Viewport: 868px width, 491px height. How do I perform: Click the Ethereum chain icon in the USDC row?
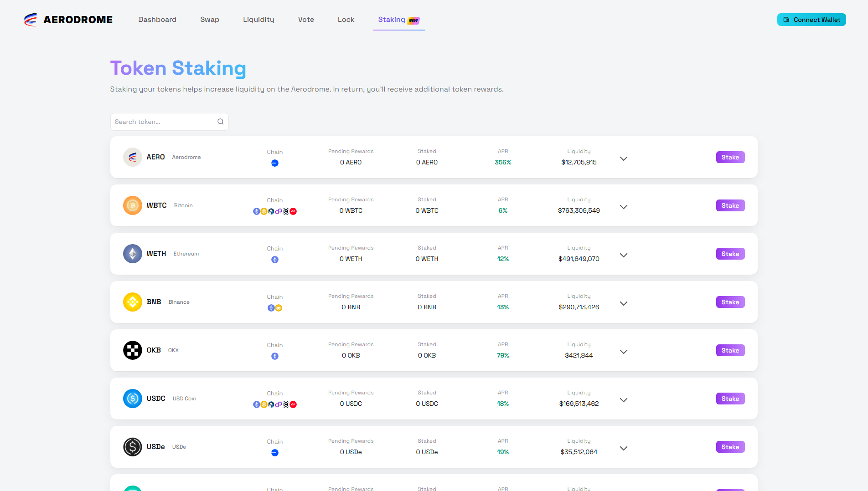[x=257, y=404]
